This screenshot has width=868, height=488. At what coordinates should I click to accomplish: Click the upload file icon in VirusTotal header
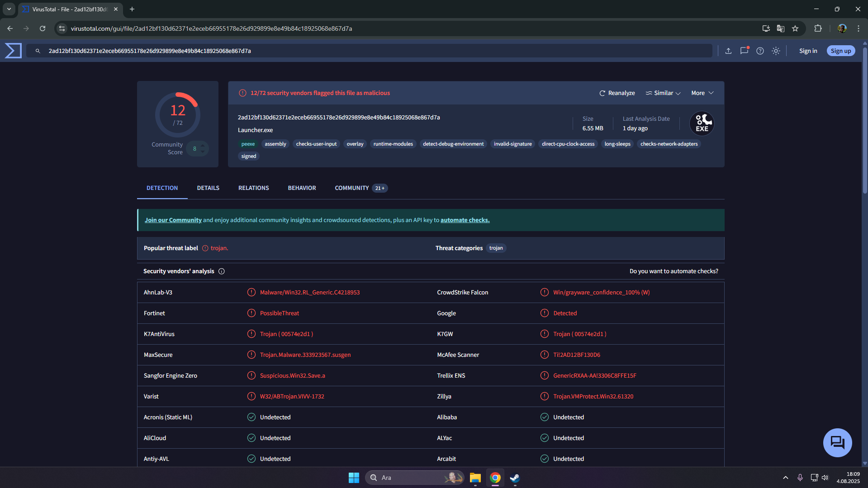click(x=728, y=51)
